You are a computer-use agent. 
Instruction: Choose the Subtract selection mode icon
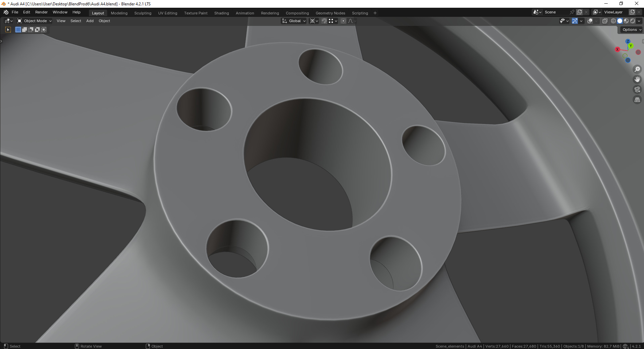31,30
